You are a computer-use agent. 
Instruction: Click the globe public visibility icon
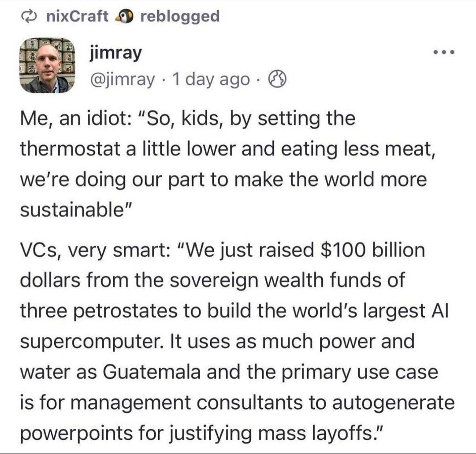(277, 79)
